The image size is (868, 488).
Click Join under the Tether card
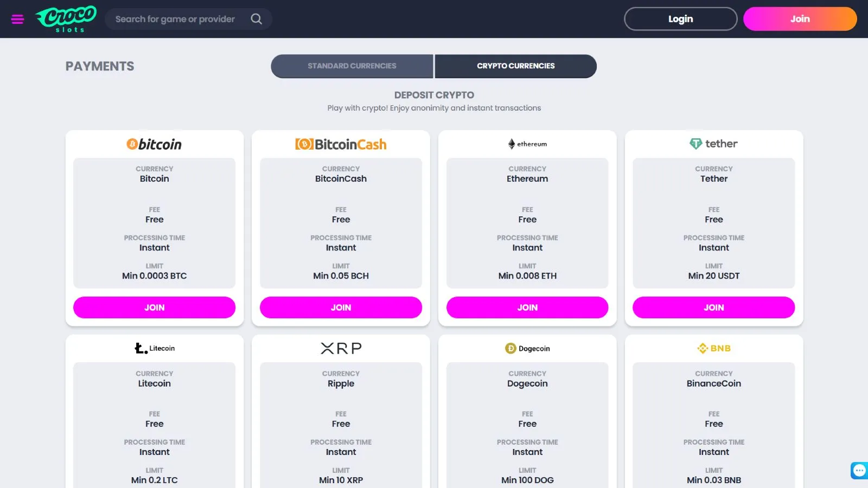pyautogui.click(x=713, y=307)
